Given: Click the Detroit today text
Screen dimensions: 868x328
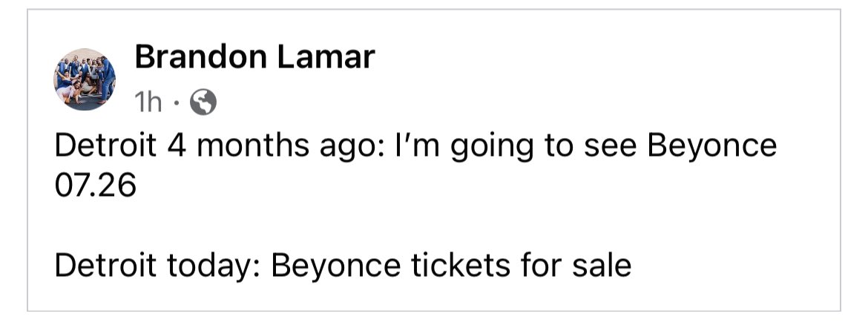Looking at the screenshot, I should click(156, 266).
